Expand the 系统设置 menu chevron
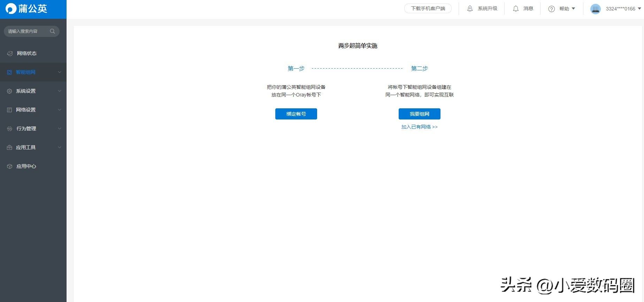 pyautogui.click(x=60, y=91)
